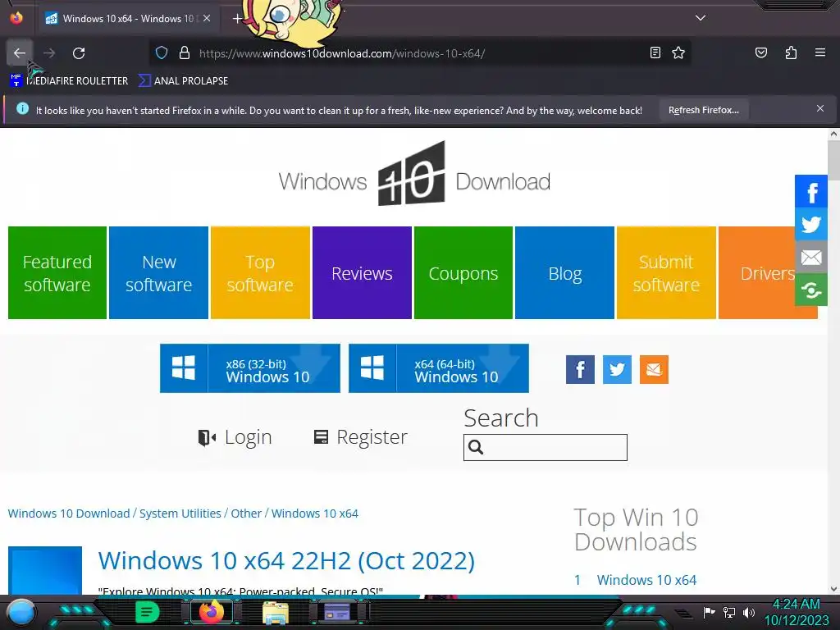Open the green share-more sidebar icon
This screenshot has width=840, height=630.
point(811,290)
